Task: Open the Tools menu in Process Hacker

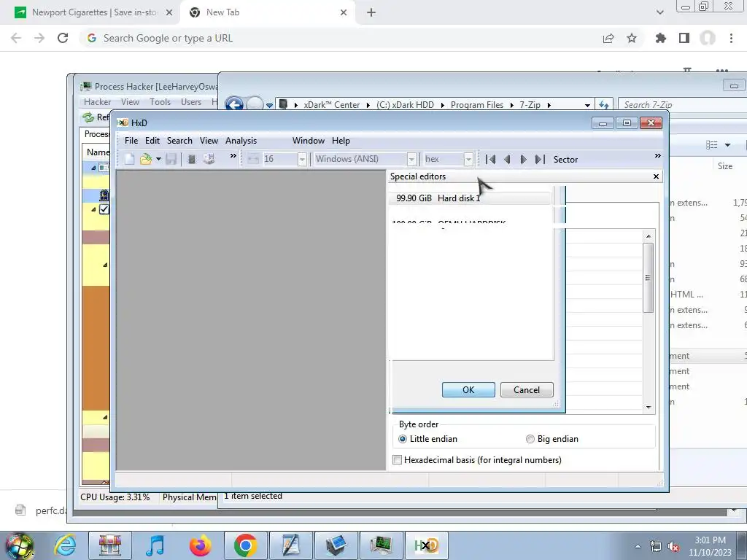Action: click(160, 102)
